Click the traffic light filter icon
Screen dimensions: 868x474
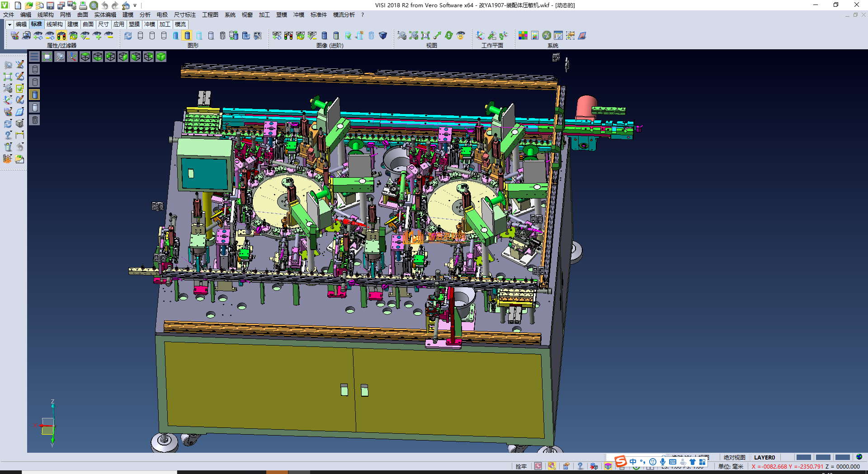pos(61,36)
